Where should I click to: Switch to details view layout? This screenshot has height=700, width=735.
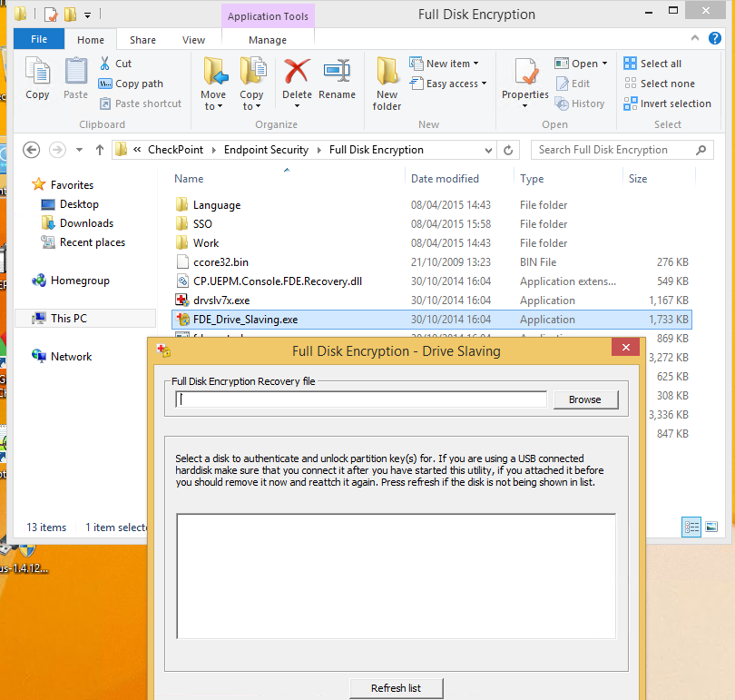coord(692,527)
